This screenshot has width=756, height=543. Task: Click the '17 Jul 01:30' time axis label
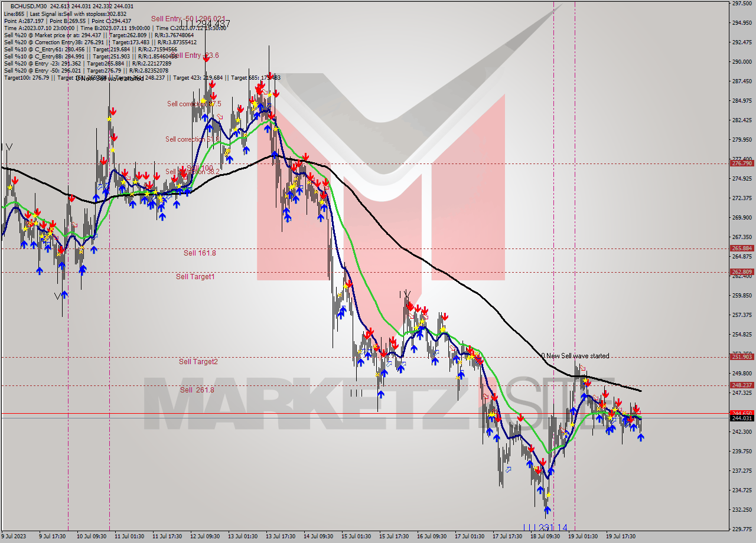(x=470, y=537)
